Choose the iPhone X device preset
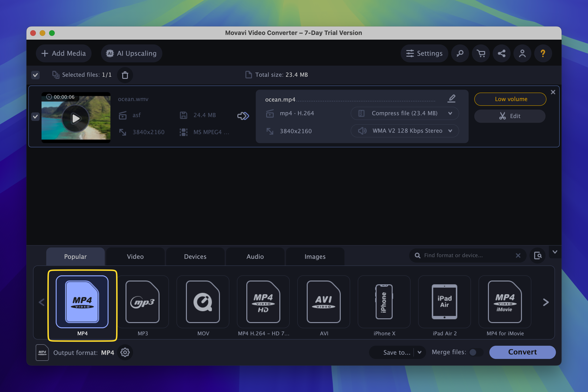Screen dimensions: 588x392 (x=384, y=302)
